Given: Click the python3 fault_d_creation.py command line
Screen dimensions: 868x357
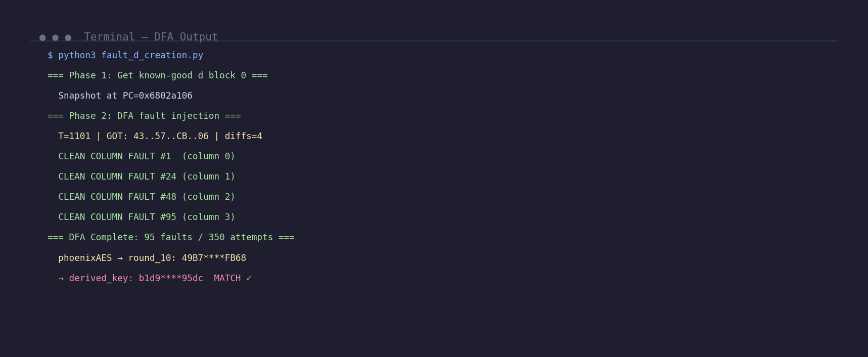Looking at the screenshot, I should tap(125, 55).
